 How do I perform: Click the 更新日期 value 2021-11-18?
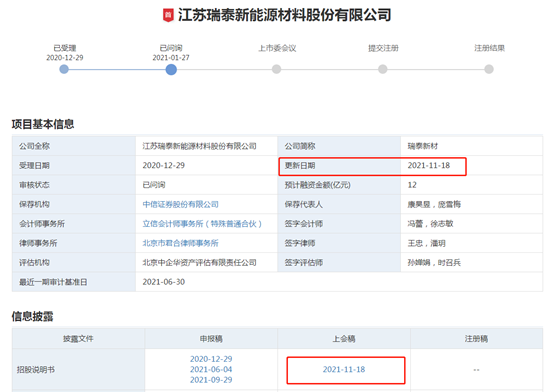(429, 165)
